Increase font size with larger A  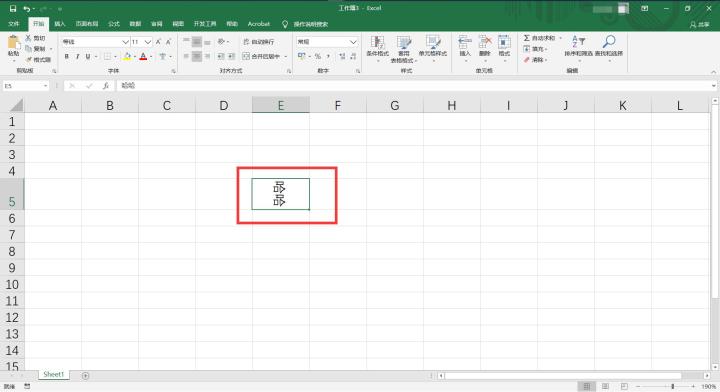tap(158, 42)
